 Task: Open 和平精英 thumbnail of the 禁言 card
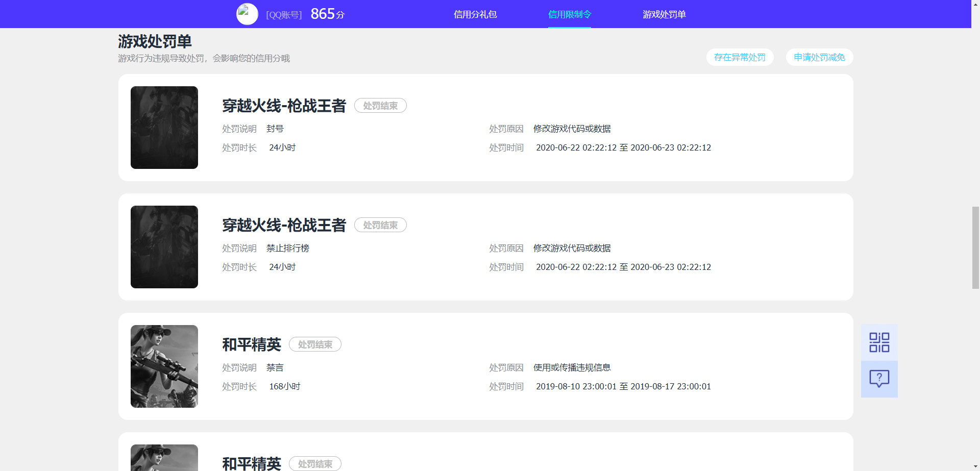[x=164, y=366]
